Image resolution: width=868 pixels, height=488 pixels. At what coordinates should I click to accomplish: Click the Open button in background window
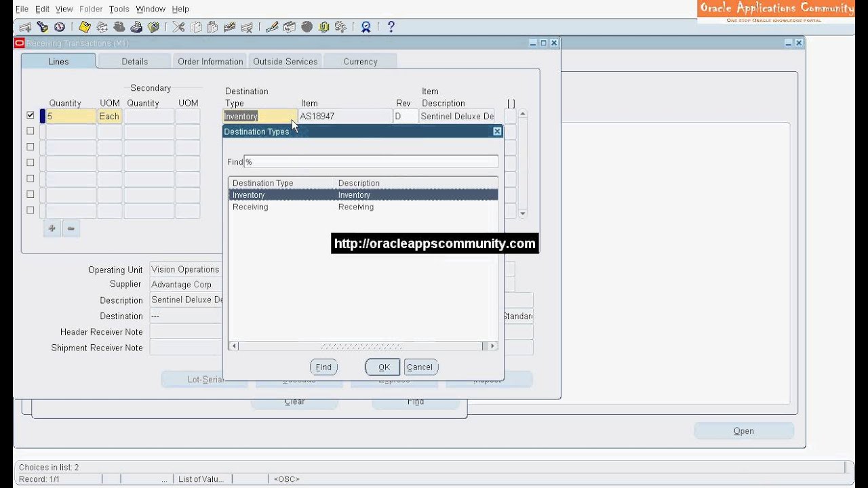pyautogui.click(x=744, y=431)
